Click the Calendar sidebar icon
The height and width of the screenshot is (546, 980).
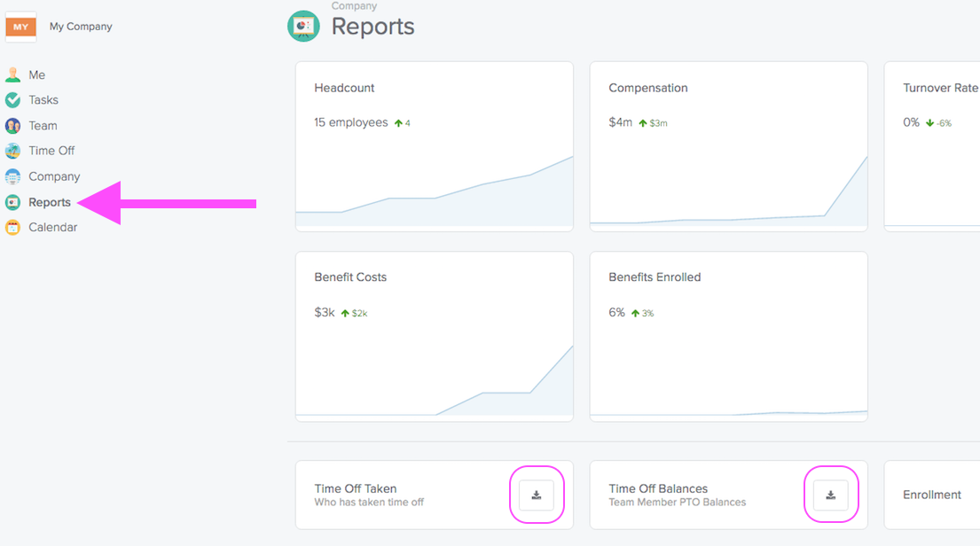(12, 228)
